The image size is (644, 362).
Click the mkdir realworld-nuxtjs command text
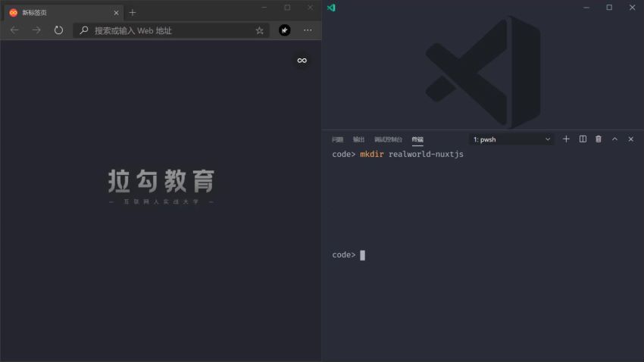tap(411, 154)
